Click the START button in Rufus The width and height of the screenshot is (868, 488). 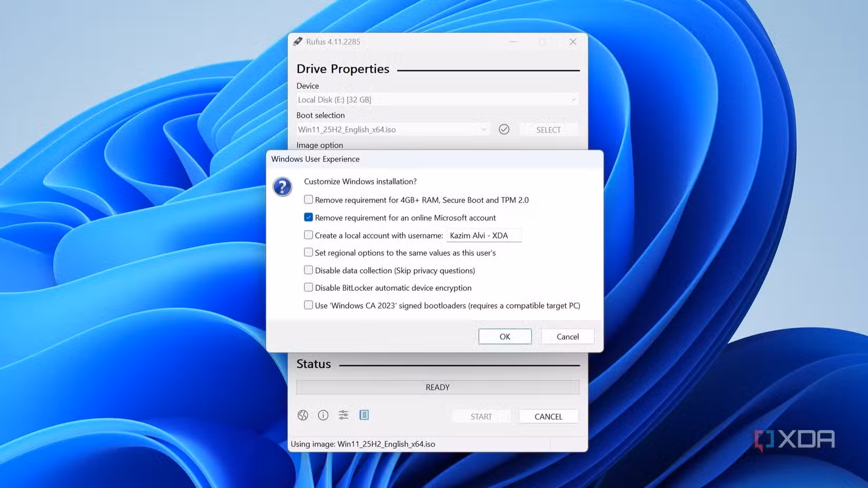tap(481, 416)
